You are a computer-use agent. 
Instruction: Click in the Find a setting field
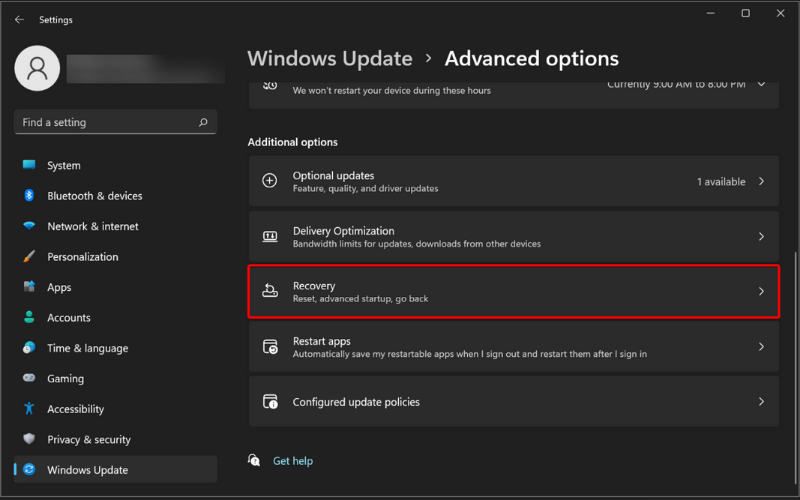[116, 122]
